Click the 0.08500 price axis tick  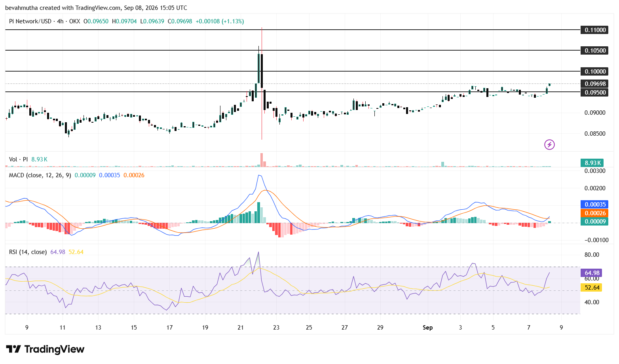tap(595, 133)
